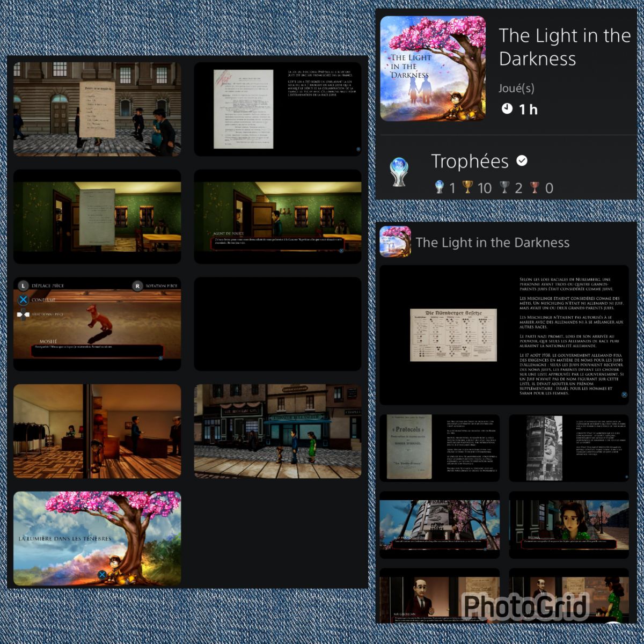
Task: Click the silver trophy count "2"
Action: coord(518,188)
